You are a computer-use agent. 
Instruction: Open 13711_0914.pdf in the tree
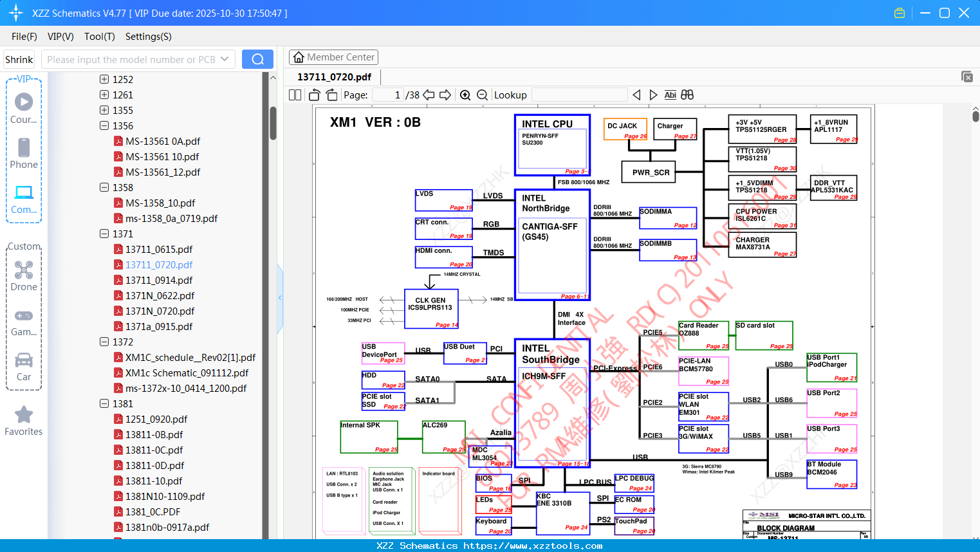159,281
